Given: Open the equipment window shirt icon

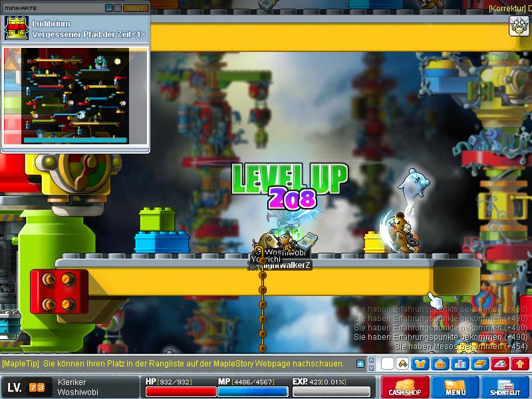Looking at the screenshot, I should point(420,364).
